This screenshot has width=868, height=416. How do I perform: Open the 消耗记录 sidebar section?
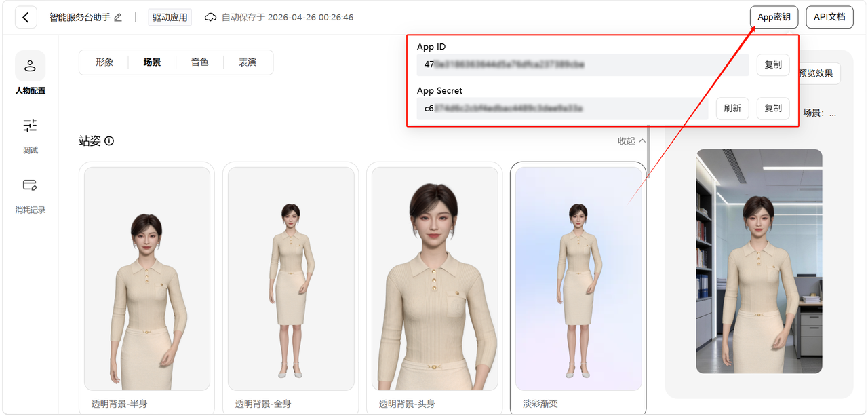tap(31, 195)
